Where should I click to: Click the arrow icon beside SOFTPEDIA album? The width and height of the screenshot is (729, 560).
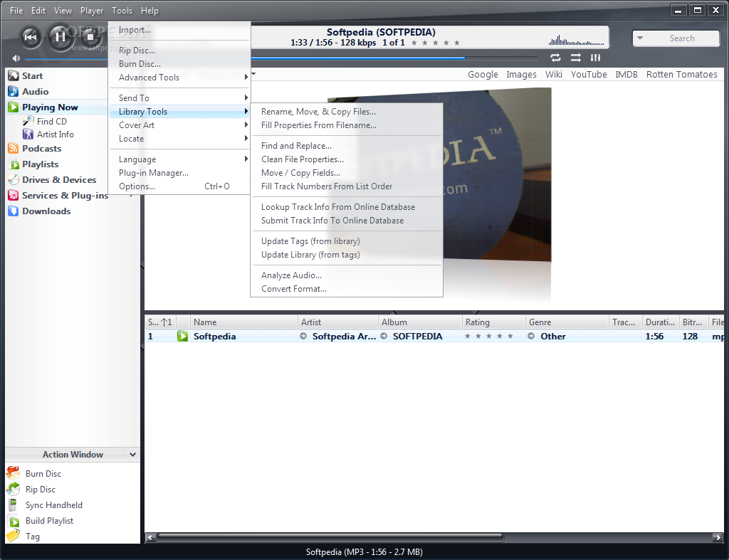coord(384,336)
